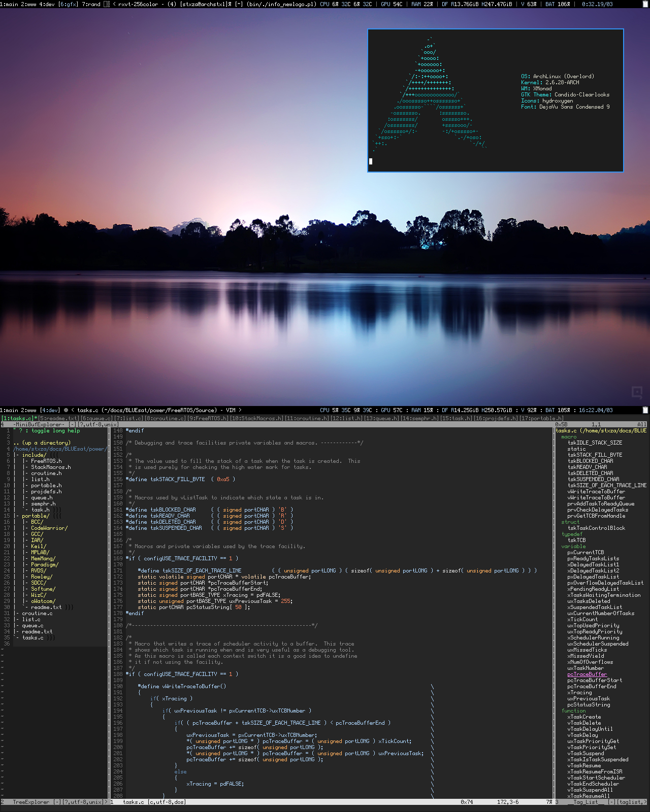Open buffer [8:croutine.c] in MiniBufExplorer
This screenshot has width=650, height=812.
coord(166,419)
